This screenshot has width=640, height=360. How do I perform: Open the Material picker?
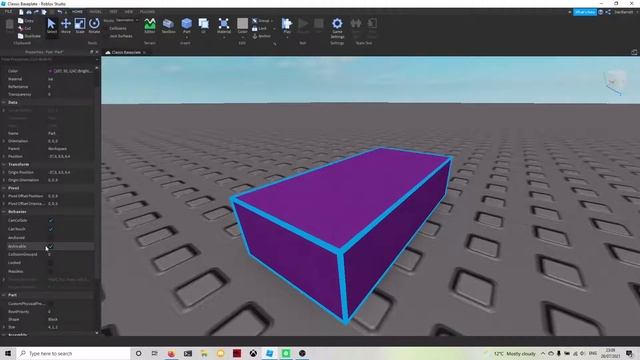pos(223,27)
